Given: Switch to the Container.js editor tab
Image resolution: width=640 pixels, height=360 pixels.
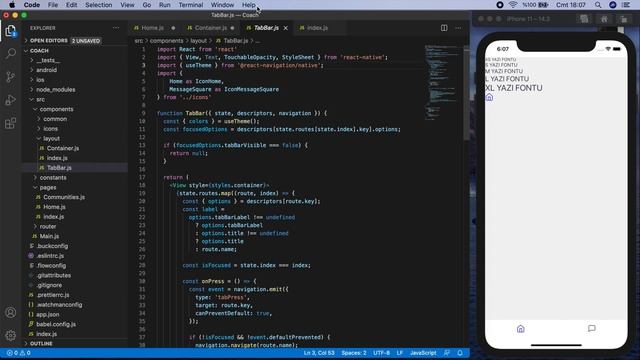Looking at the screenshot, I should [211, 28].
